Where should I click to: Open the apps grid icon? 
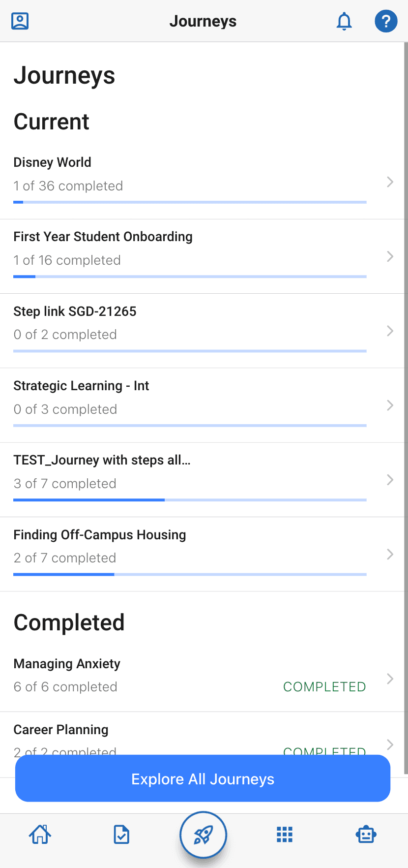tap(285, 835)
